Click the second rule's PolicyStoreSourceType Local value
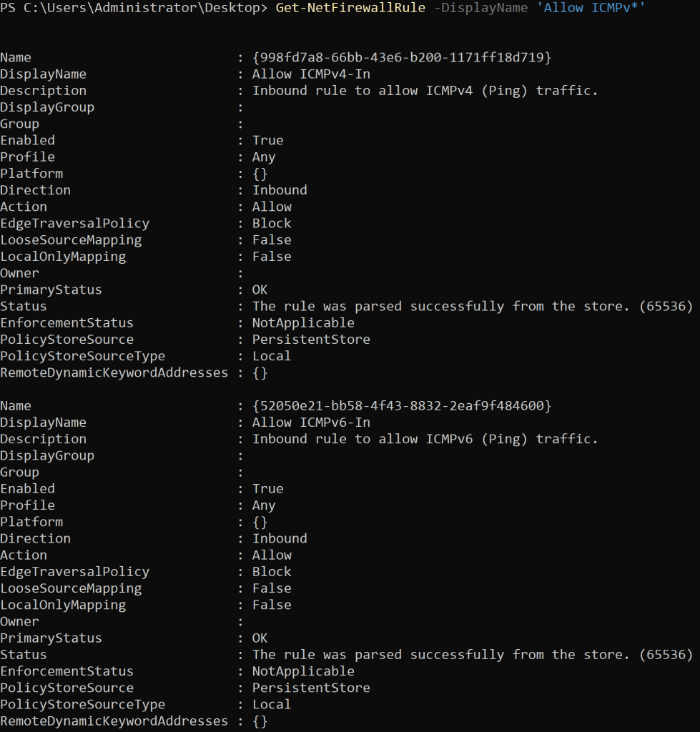The image size is (700, 732). coord(272,704)
